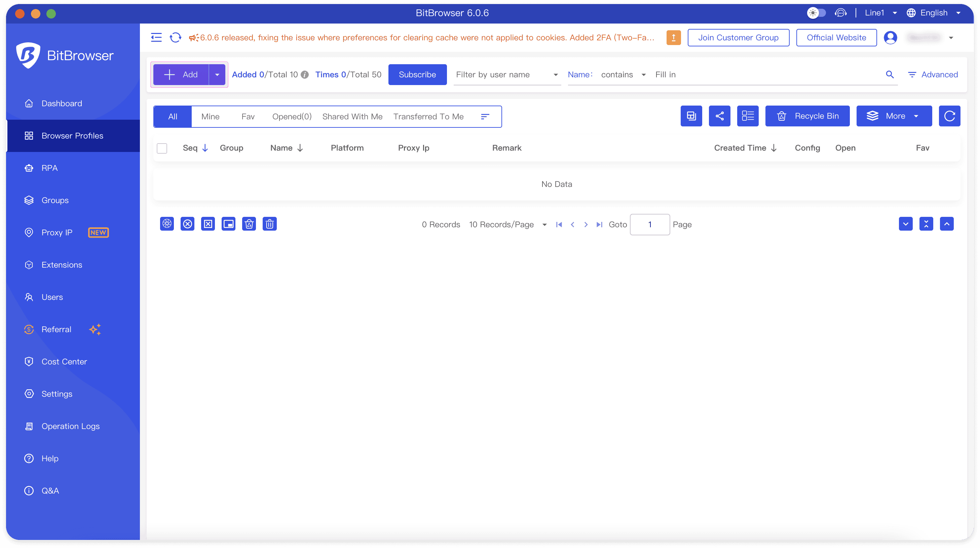This screenshot has height=548, width=980.
Task: Expand the More actions dropdown
Action: point(894,116)
